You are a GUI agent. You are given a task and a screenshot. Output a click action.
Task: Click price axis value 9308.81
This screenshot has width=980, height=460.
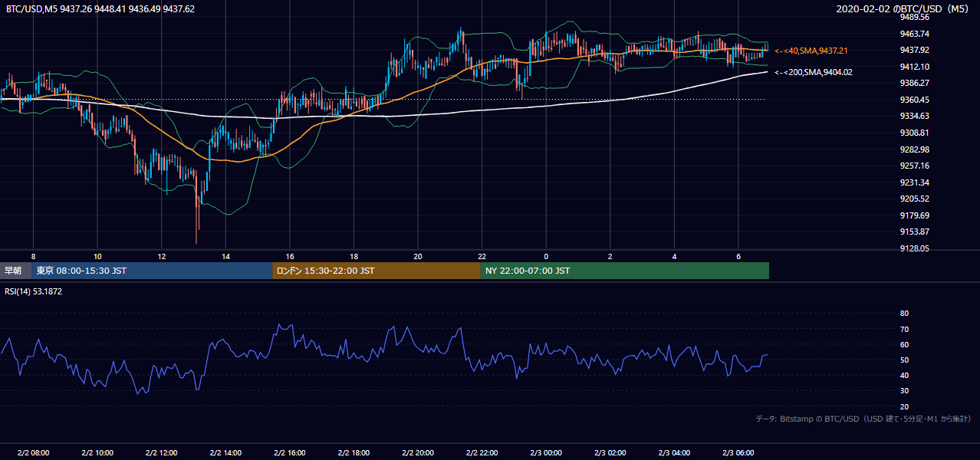(x=914, y=133)
